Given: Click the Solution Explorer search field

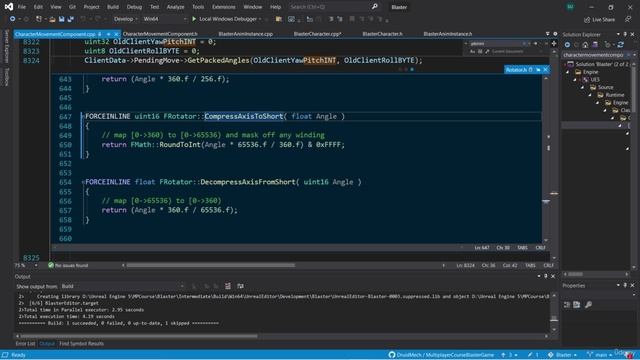Looking at the screenshot, I should 594,55.
